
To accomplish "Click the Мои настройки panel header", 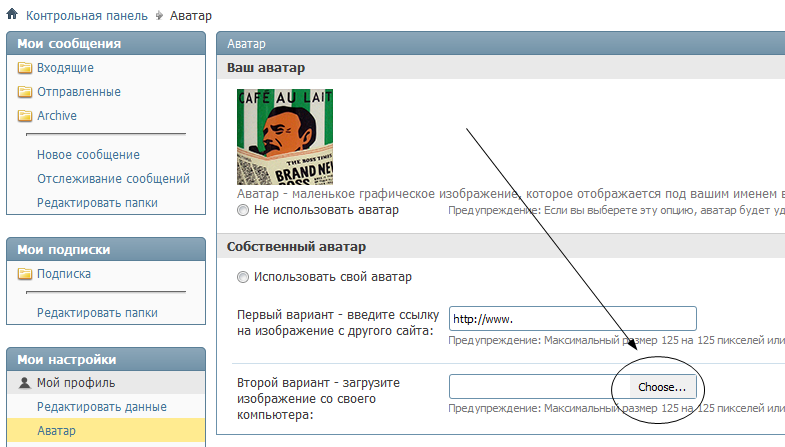I will pyautogui.click(x=106, y=359).
